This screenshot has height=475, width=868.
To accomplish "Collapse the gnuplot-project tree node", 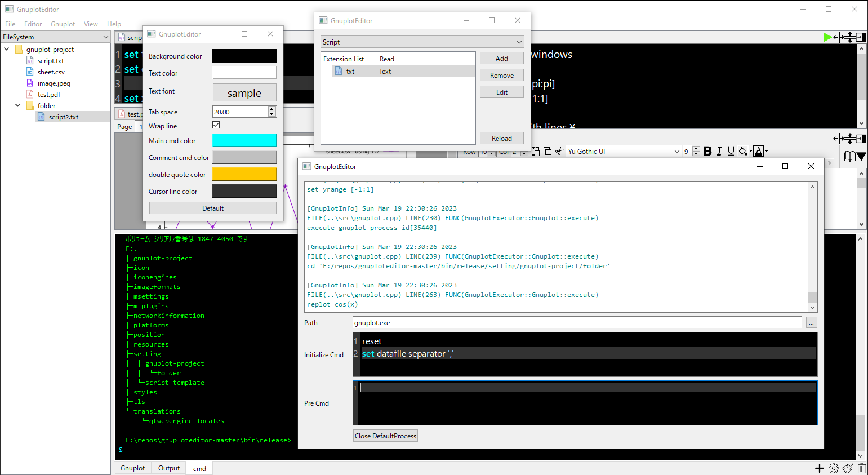I will [x=7, y=50].
